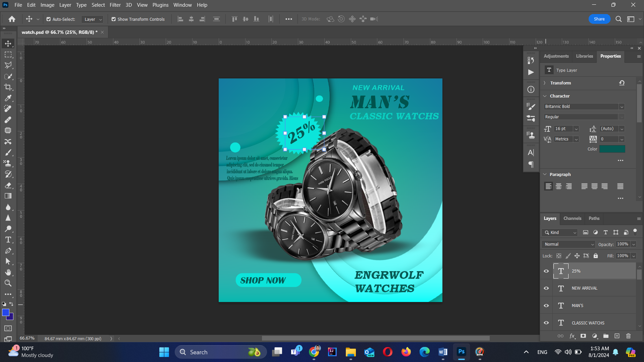Open the leading (Auto) dropdown
Image resolution: width=644 pixels, height=362 pixels.
[622, 129]
